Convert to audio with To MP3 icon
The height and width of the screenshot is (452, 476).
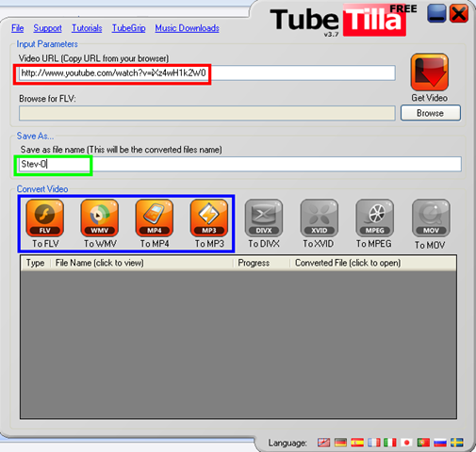point(209,218)
